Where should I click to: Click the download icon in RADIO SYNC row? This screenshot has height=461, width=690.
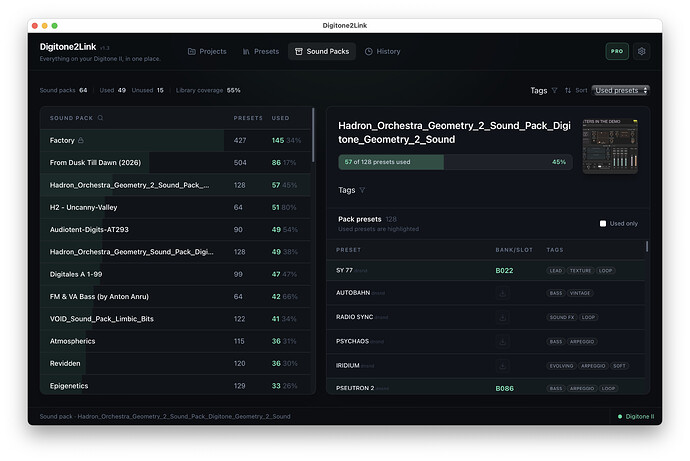point(503,317)
